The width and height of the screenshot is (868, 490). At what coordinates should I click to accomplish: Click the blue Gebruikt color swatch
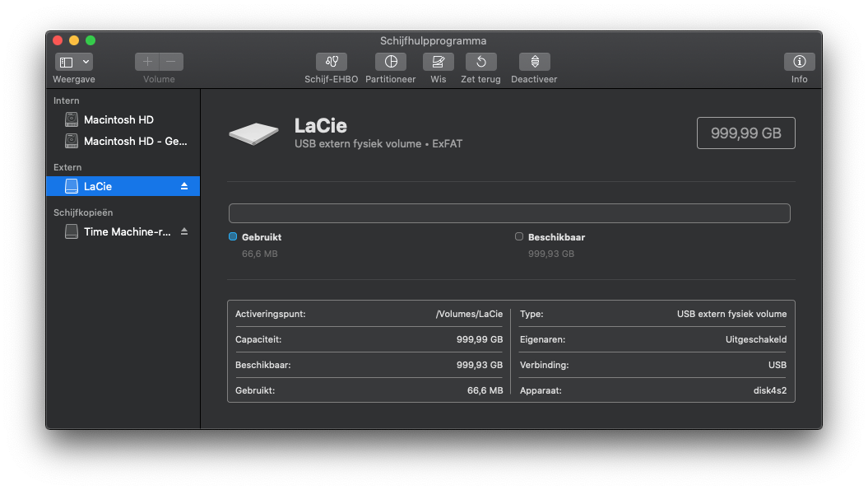click(x=233, y=236)
